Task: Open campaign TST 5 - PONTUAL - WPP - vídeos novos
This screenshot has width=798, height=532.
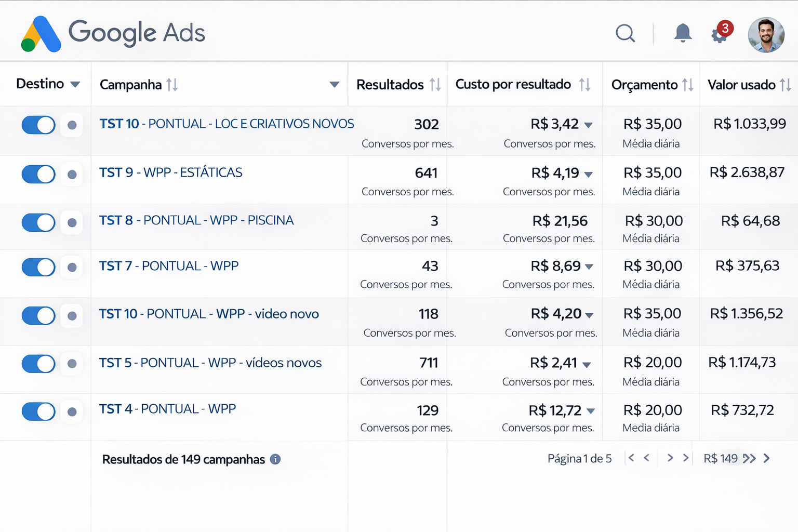Action: (x=210, y=363)
